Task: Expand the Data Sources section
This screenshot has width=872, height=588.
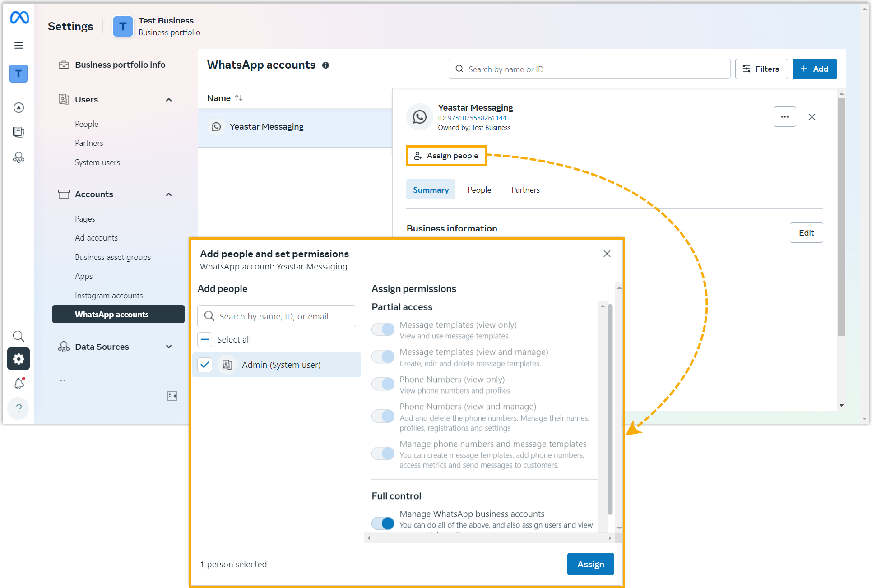Action: pos(169,347)
